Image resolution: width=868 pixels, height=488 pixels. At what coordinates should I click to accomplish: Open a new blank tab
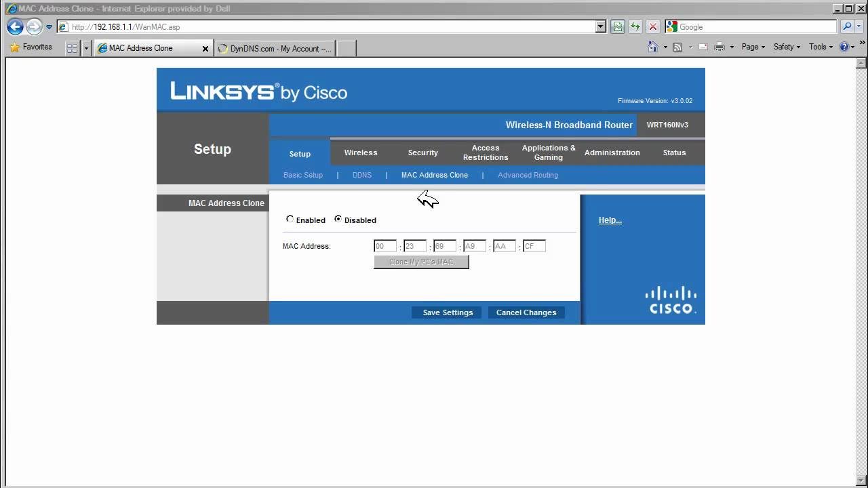(347, 49)
